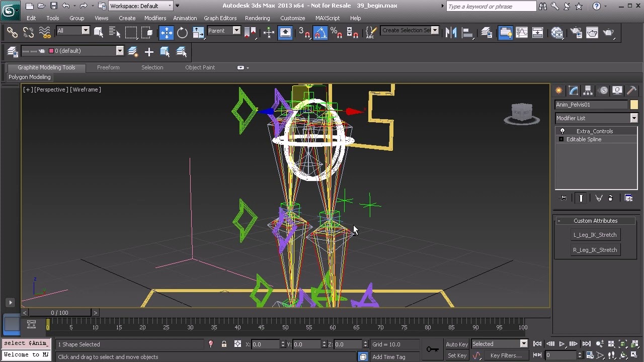This screenshot has height=362, width=644.
Task: Toggle Extra_Controls modifier lightbulb visibility
Action: pos(562,131)
